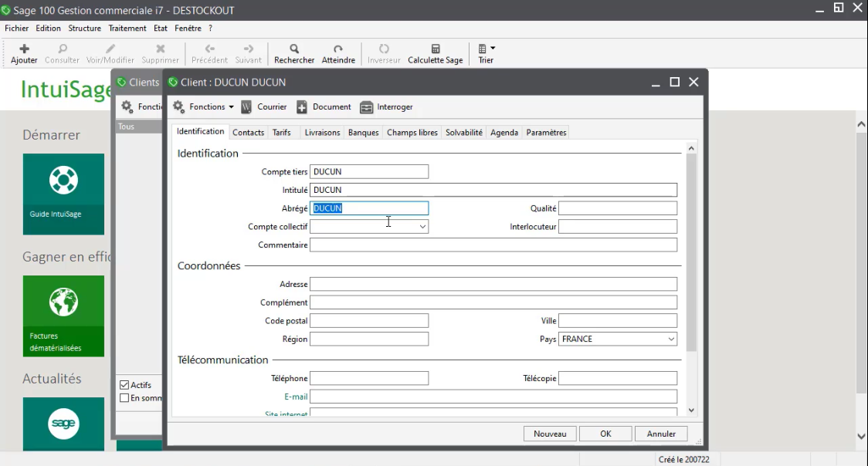Screen dimensions: 868x466
Task: Expand the Fonctions dropdown menu
Action: (x=203, y=107)
